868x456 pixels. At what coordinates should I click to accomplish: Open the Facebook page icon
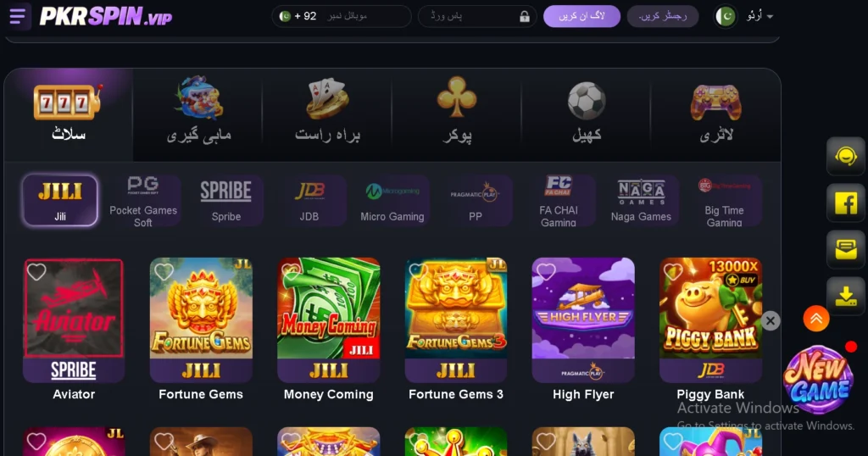point(845,203)
